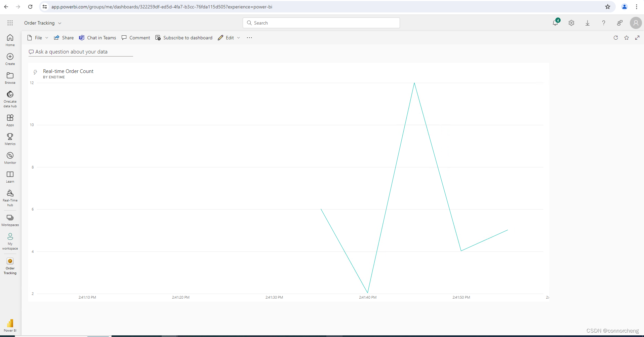
Task: Go to Home in sidebar
Action: [x=10, y=40]
